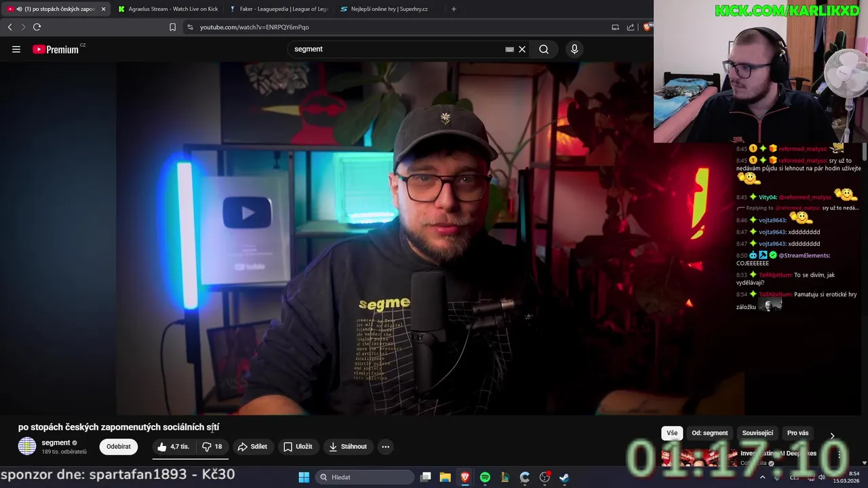Open the segment channel avatar
This screenshot has height=488, width=868.
pyautogui.click(x=27, y=446)
